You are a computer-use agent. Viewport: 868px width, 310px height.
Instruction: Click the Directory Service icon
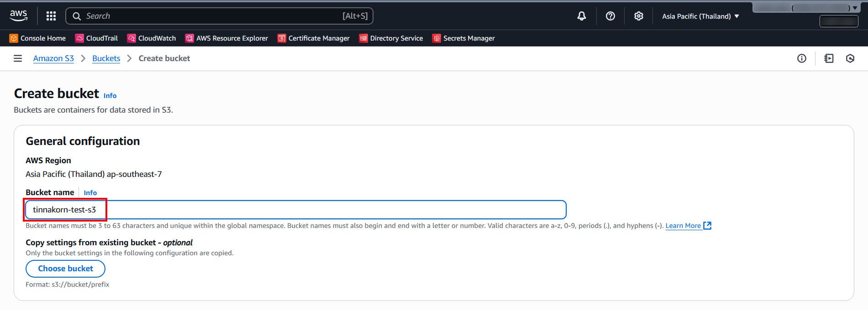(363, 38)
